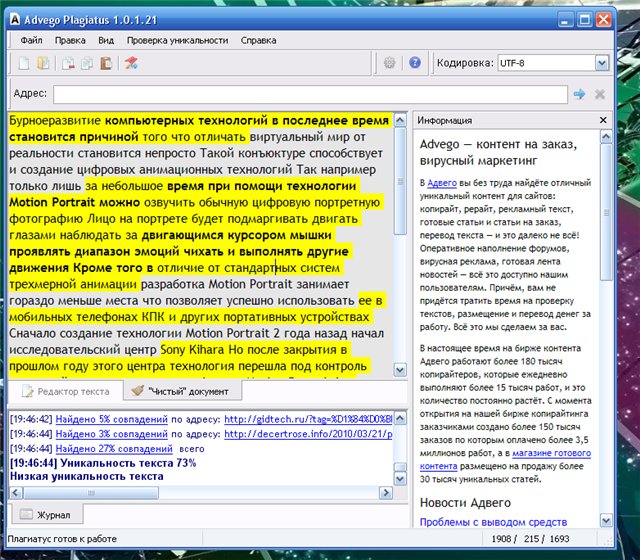Viewport: 640px width, 560px height.
Task: Start the uniqueness check from the toolbar
Action: 131,64
